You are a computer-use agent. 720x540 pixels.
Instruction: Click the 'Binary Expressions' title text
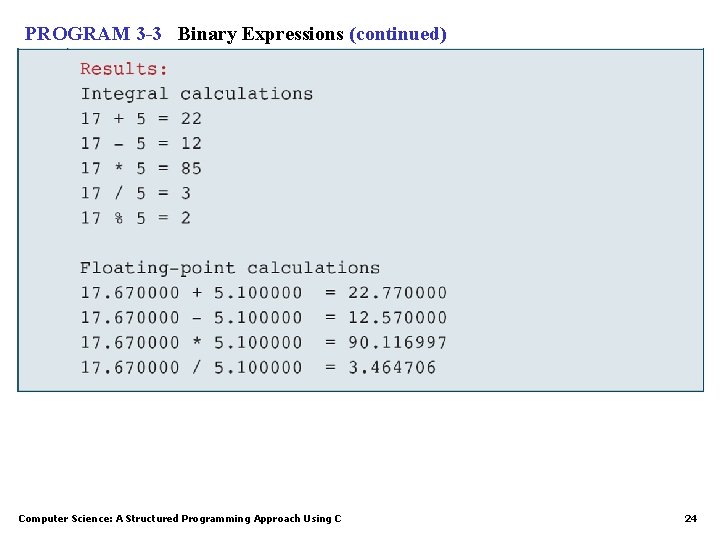[x=260, y=35]
